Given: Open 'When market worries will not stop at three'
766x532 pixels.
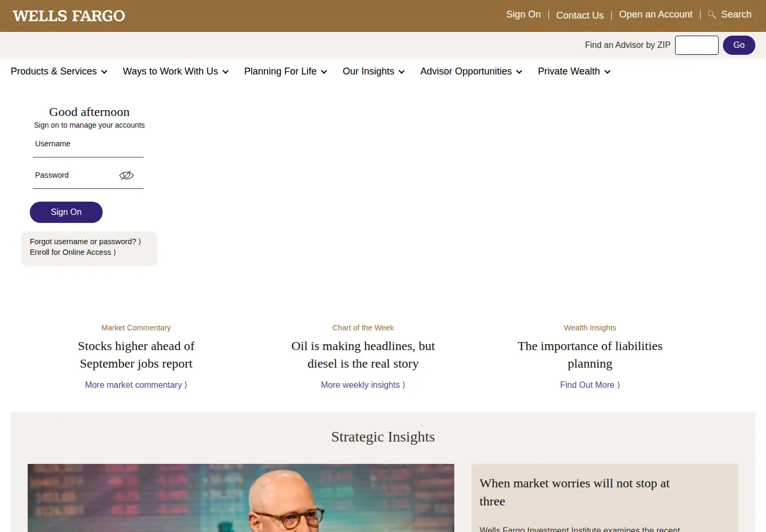Looking at the screenshot, I should pos(574,492).
